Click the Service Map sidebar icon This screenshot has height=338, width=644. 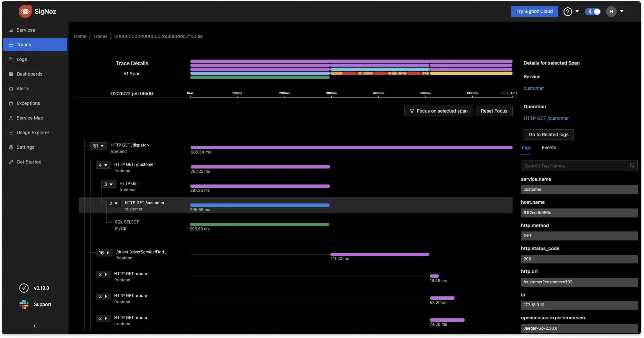point(11,118)
